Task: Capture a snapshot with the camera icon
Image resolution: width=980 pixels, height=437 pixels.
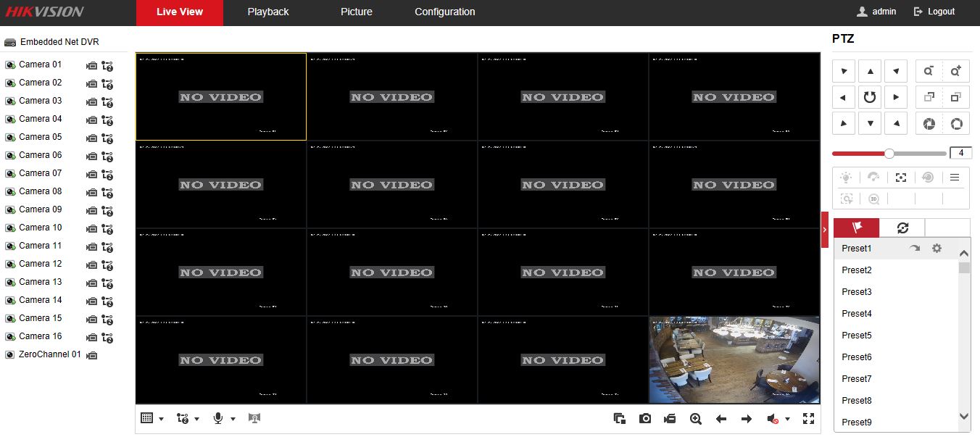Action: [x=644, y=419]
